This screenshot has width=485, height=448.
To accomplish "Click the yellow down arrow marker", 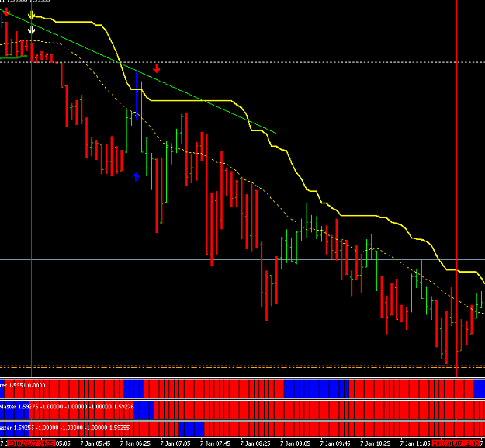I will pos(31,15).
